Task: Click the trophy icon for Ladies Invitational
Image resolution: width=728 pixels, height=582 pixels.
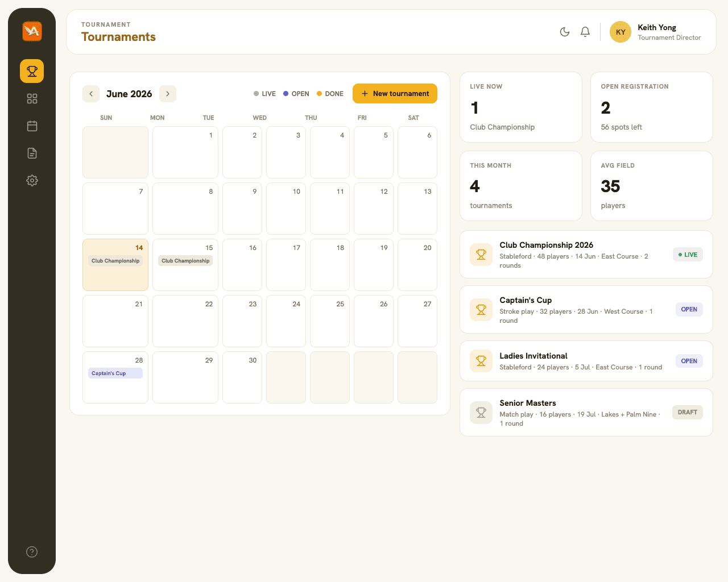Action: point(481,361)
